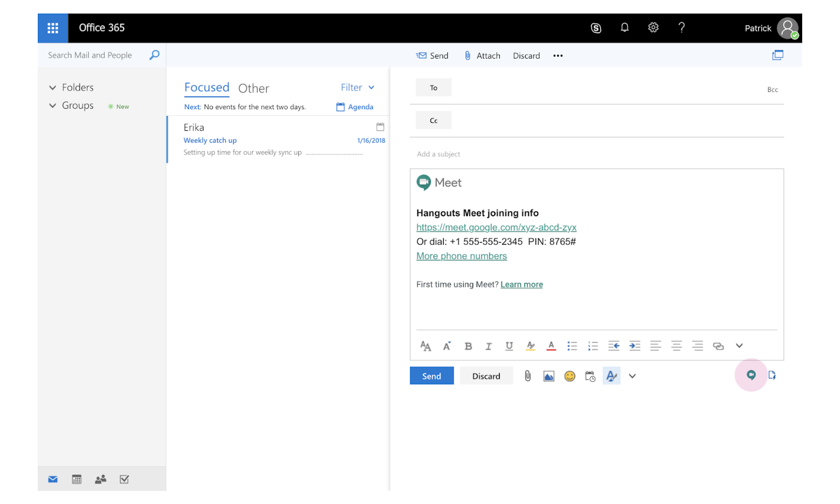Align text to the left
The image size is (840, 504).
[656, 345]
